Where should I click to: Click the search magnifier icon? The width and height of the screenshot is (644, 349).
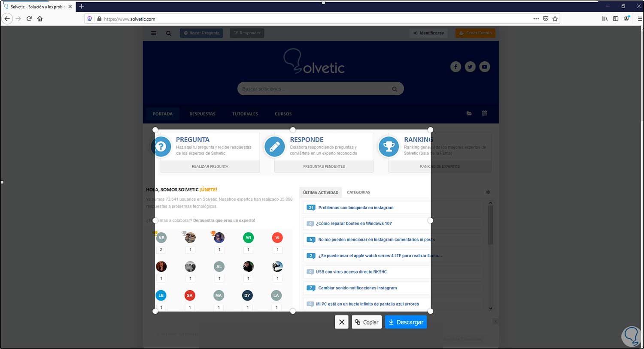(x=168, y=33)
